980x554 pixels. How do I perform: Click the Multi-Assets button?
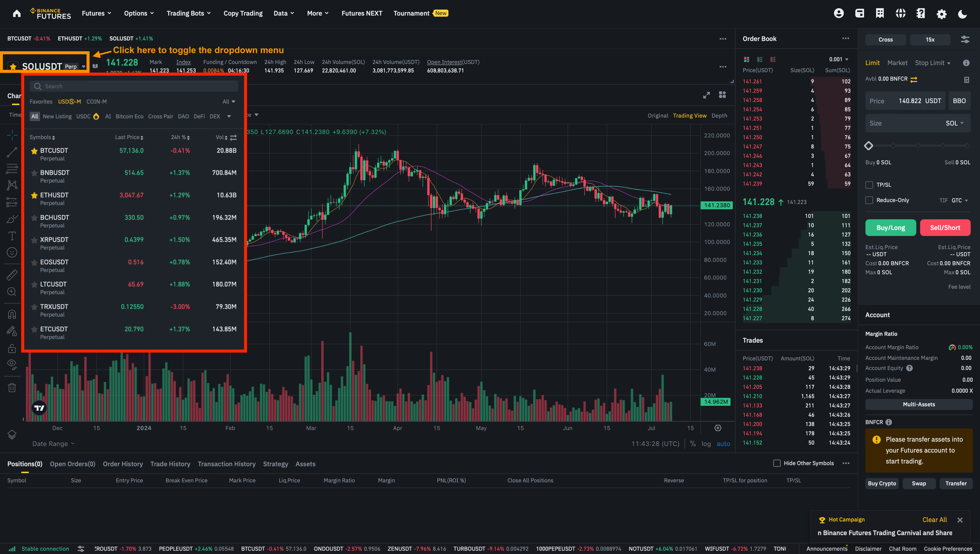[x=919, y=404]
